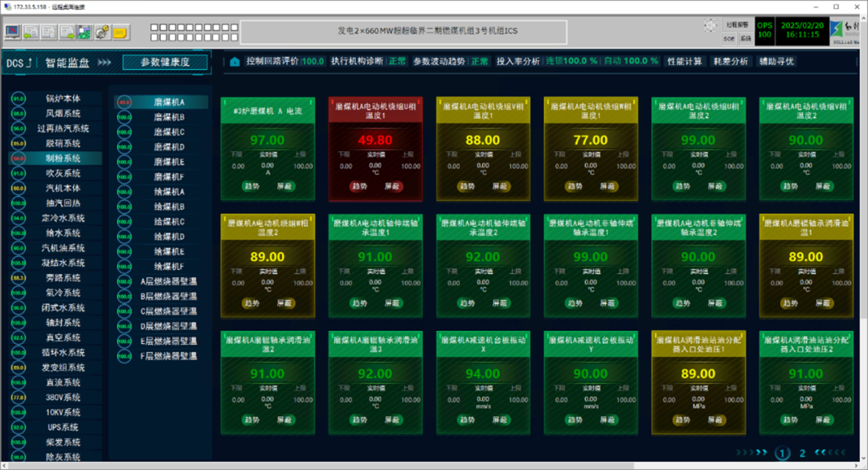Click 趋势 button on the 88.00 card
This screenshot has width=868, height=470.
pyautogui.click(x=466, y=186)
